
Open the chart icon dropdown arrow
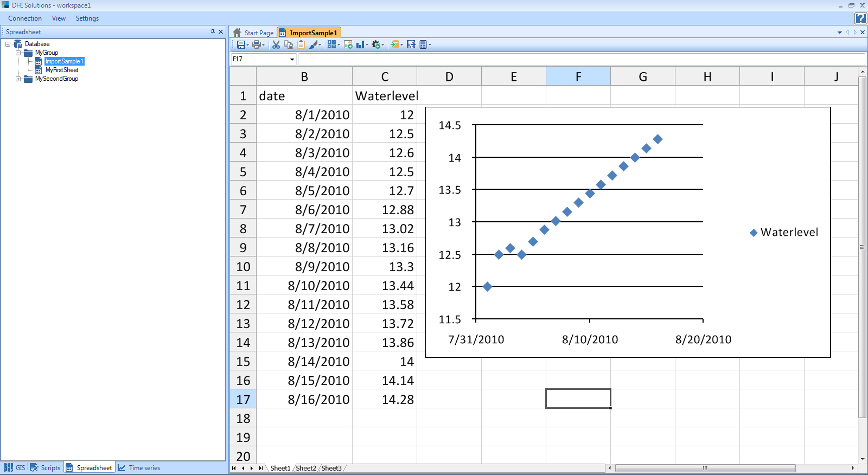tap(367, 45)
